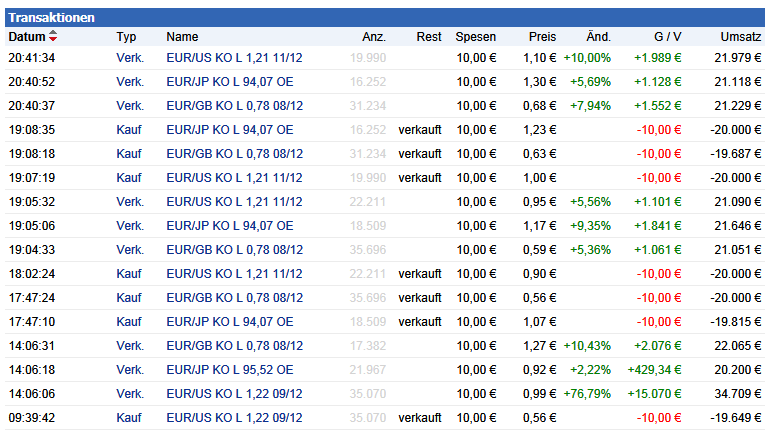The image size is (772, 431).
Task: Select the quantity 19.990 at 20:41:34
Action: click(x=368, y=58)
